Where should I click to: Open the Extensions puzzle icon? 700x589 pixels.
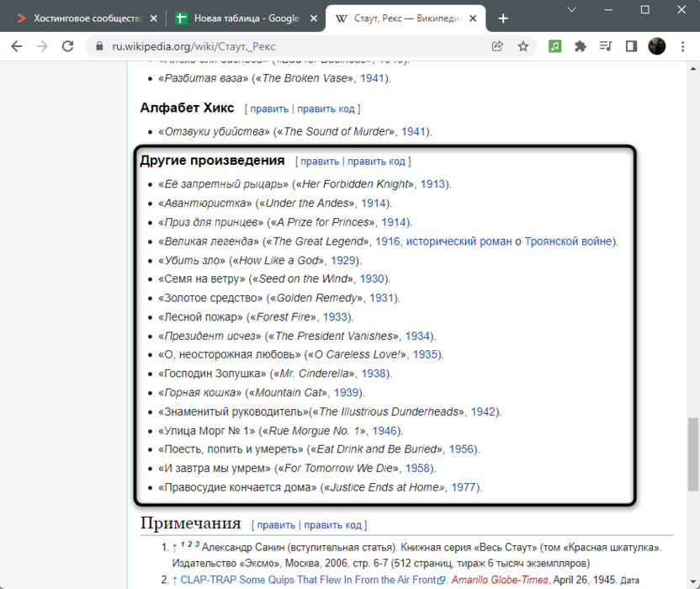point(580,47)
